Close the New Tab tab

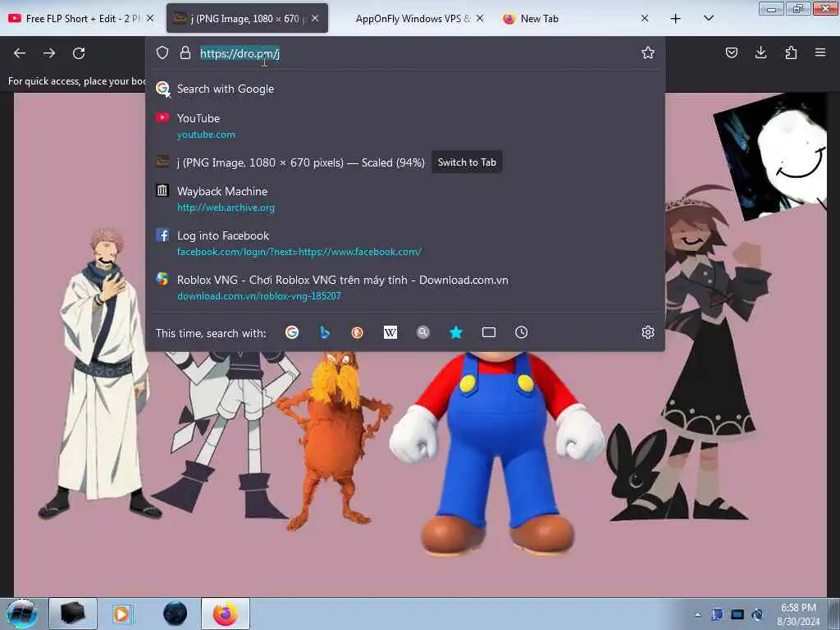click(x=645, y=18)
